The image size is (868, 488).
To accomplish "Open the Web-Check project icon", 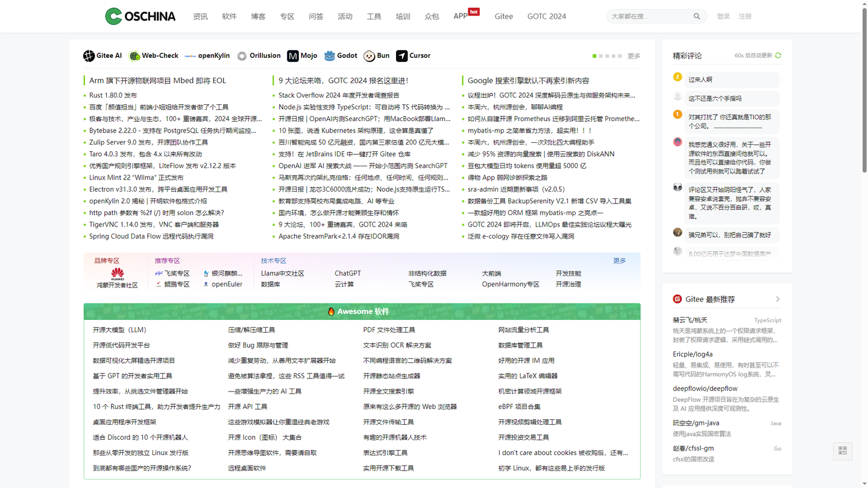I will click(134, 56).
